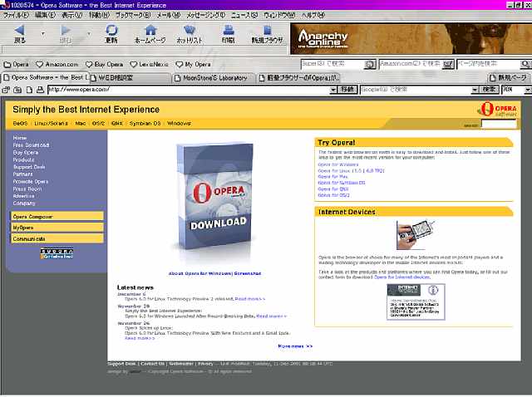Click the 移動 Go button by address bar
Image resolution: width=532 pixels, height=397 pixels.
coord(347,90)
